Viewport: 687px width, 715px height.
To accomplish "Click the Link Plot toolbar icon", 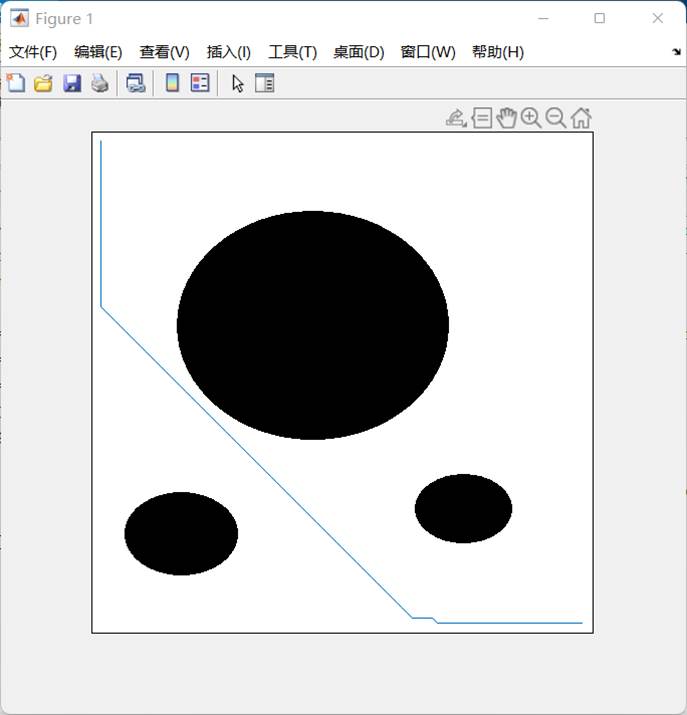I will (135, 84).
